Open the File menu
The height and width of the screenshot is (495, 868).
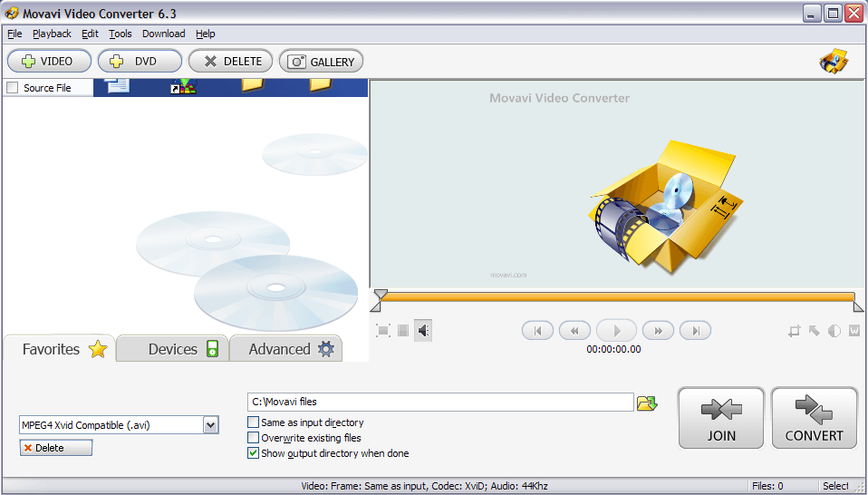tap(14, 34)
